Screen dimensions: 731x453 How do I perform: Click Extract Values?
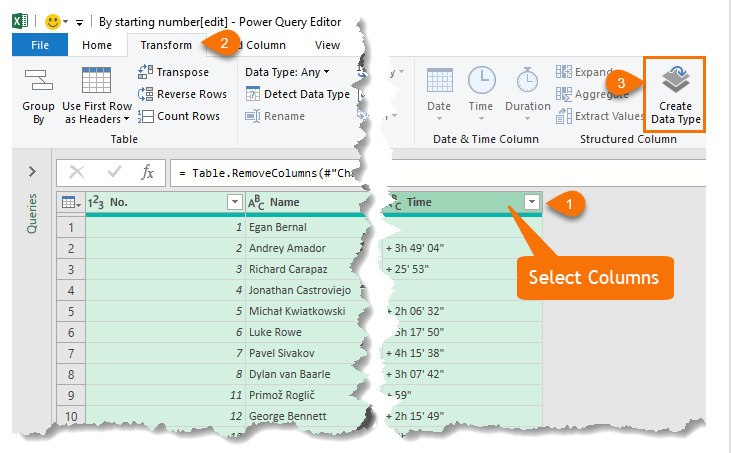[x=600, y=116]
